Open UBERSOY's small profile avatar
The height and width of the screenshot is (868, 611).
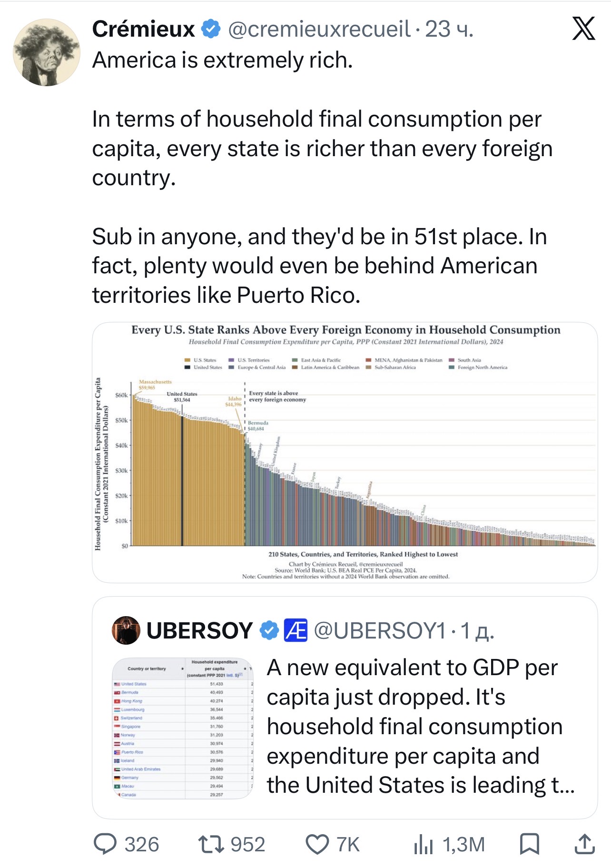(x=126, y=630)
